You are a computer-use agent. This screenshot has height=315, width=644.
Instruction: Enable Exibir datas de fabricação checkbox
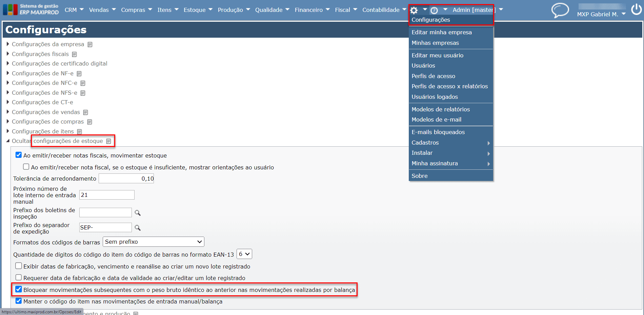coord(19,266)
